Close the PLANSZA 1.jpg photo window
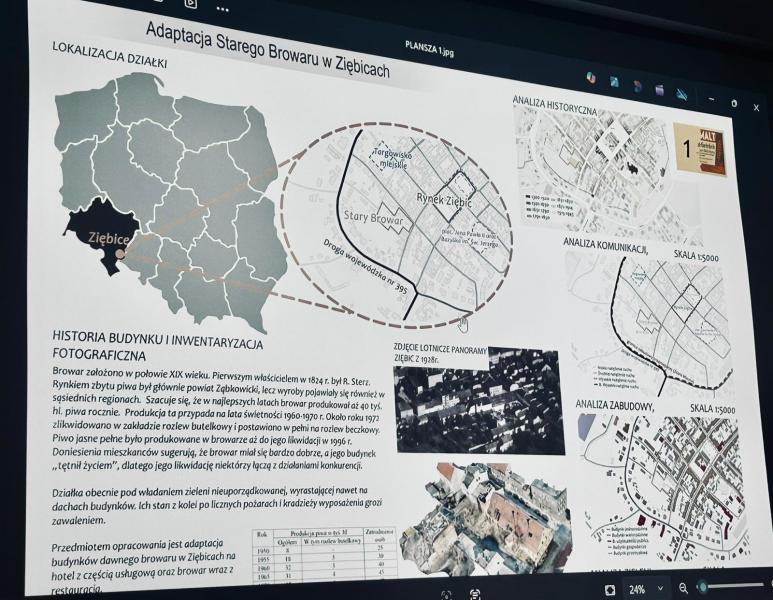This screenshot has height=600, width=773. tap(757, 107)
